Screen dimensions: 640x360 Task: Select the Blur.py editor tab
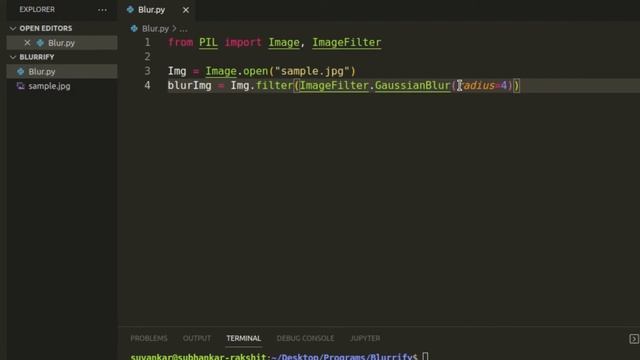(157, 10)
